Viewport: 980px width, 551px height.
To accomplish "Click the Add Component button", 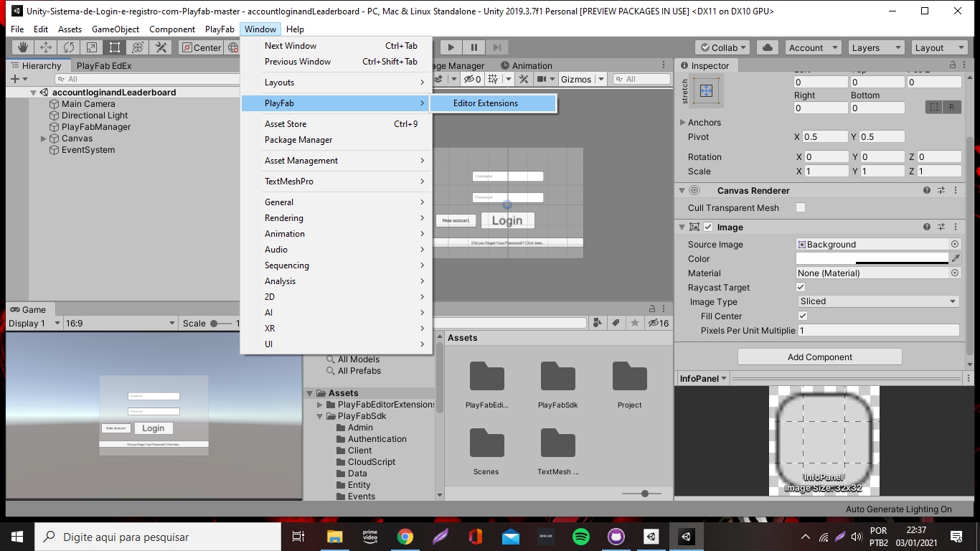I will (819, 357).
